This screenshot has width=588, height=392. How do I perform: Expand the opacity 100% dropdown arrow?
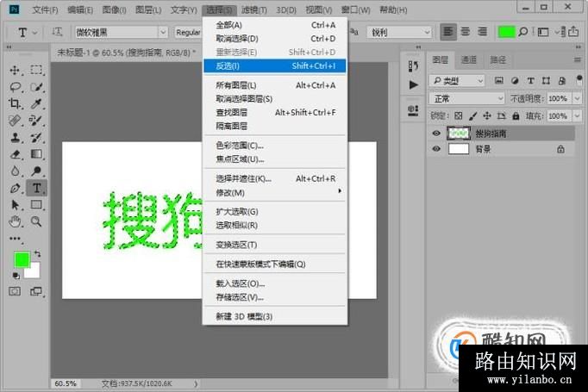pos(577,98)
